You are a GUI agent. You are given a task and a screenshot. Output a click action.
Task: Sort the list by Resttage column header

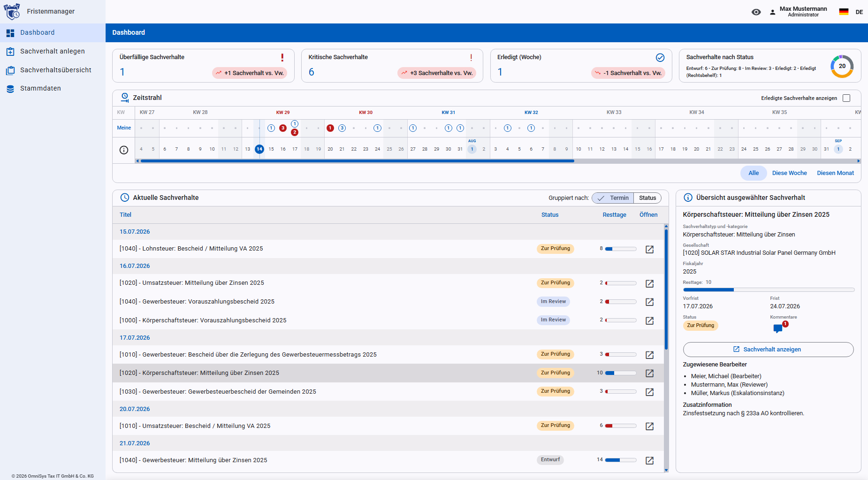point(614,215)
